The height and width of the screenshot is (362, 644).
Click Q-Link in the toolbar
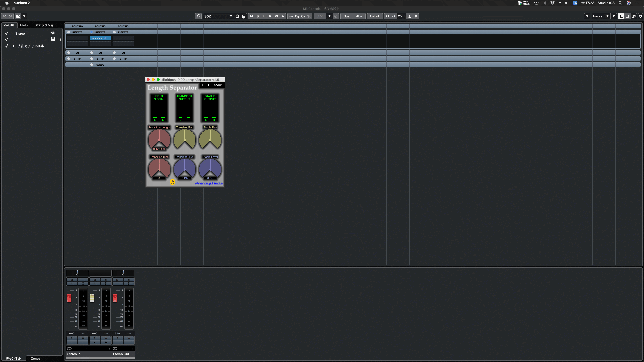point(375,16)
